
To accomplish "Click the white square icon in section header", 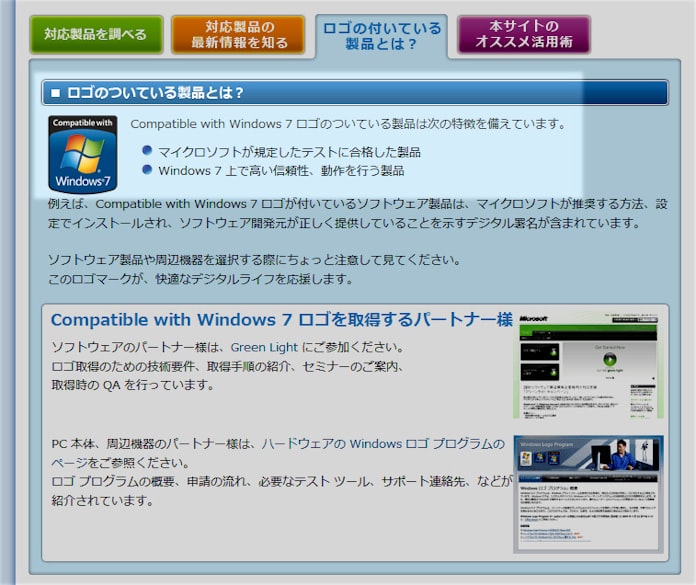I will (x=56, y=93).
